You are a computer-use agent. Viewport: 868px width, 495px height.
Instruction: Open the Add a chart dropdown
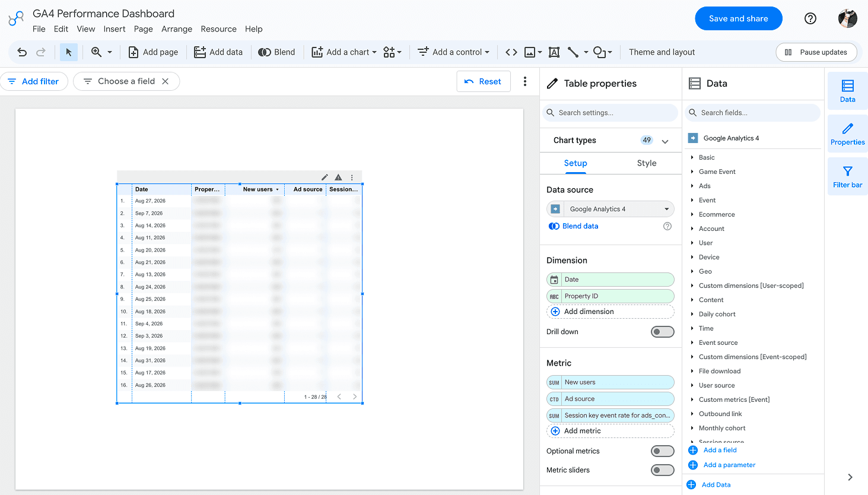point(344,52)
